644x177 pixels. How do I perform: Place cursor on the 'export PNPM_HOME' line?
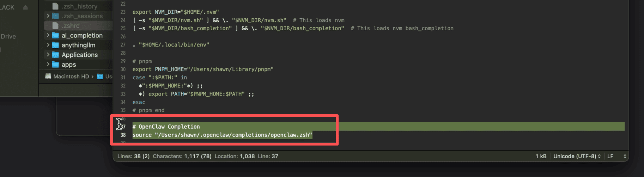click(203, 69)
